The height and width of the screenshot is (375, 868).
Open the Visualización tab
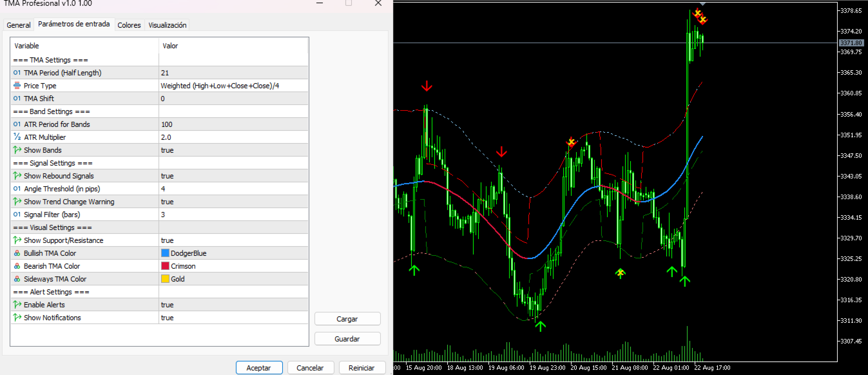168,25
